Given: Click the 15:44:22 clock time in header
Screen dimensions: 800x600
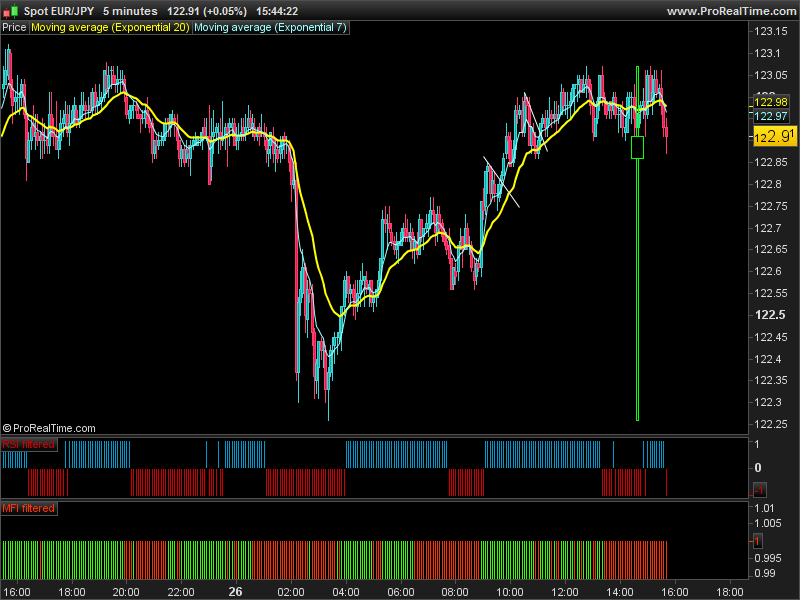Looking at the screenshot, I should 277,11.
